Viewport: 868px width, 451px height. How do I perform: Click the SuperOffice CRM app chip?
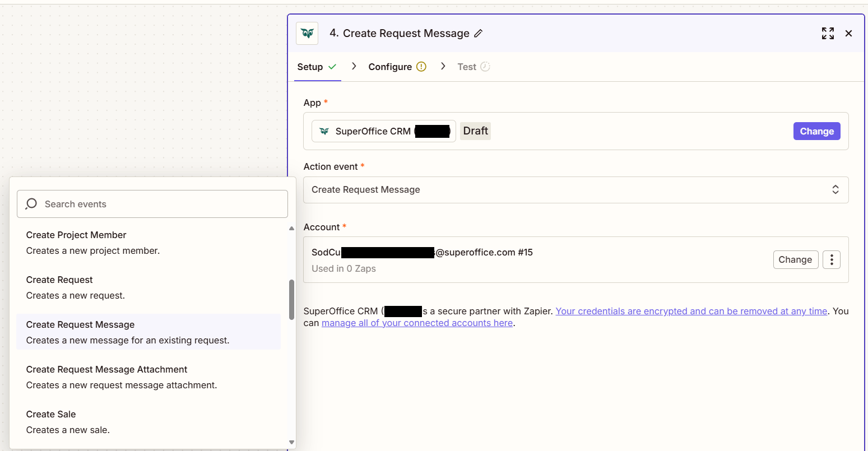pyautogui.click(x=384, y=131)
